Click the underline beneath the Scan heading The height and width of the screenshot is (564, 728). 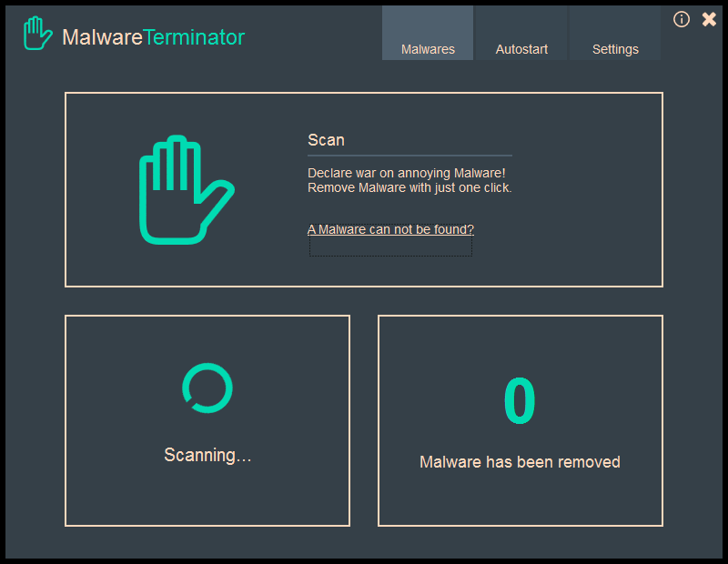click(x=409, y=156)
